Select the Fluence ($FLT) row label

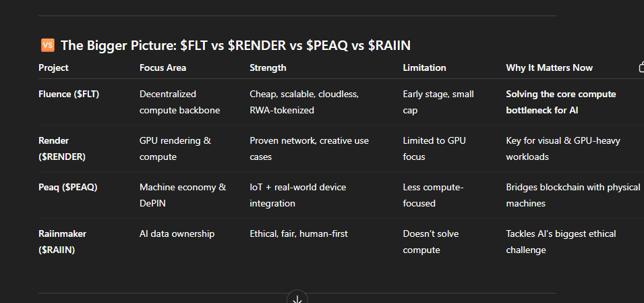point(69,94)
